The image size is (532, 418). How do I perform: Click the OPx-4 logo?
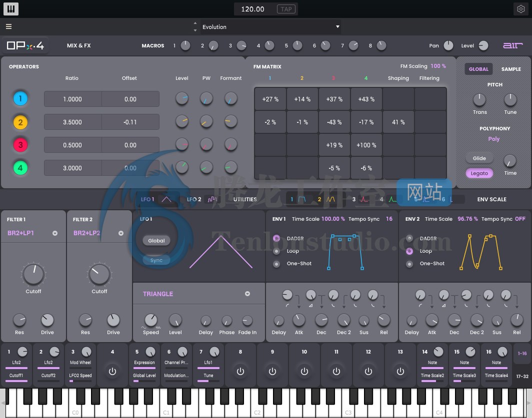point(25,45)
